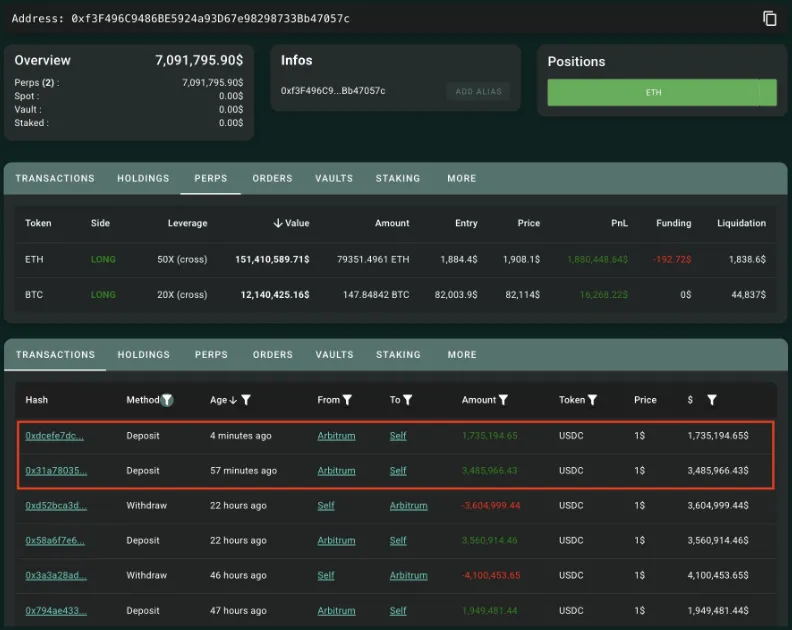Copy the wallet address using the copy icon
This screenshot has height=630, width=792.
pos(769,18)
